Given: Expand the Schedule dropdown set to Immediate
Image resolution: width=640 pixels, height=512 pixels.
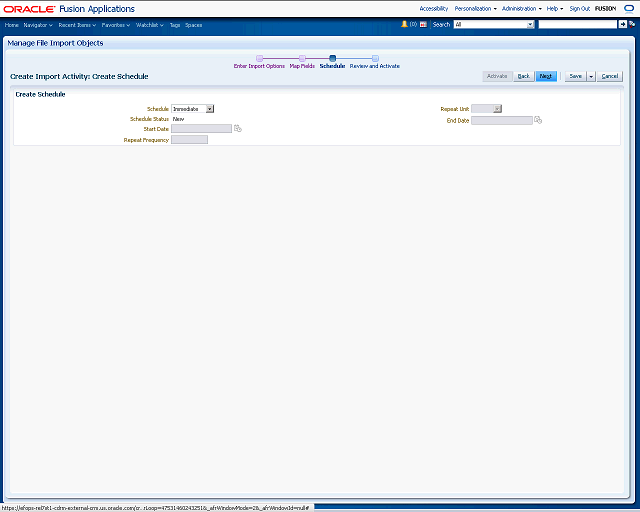Looking at the screenshot, I should (210, 109).
